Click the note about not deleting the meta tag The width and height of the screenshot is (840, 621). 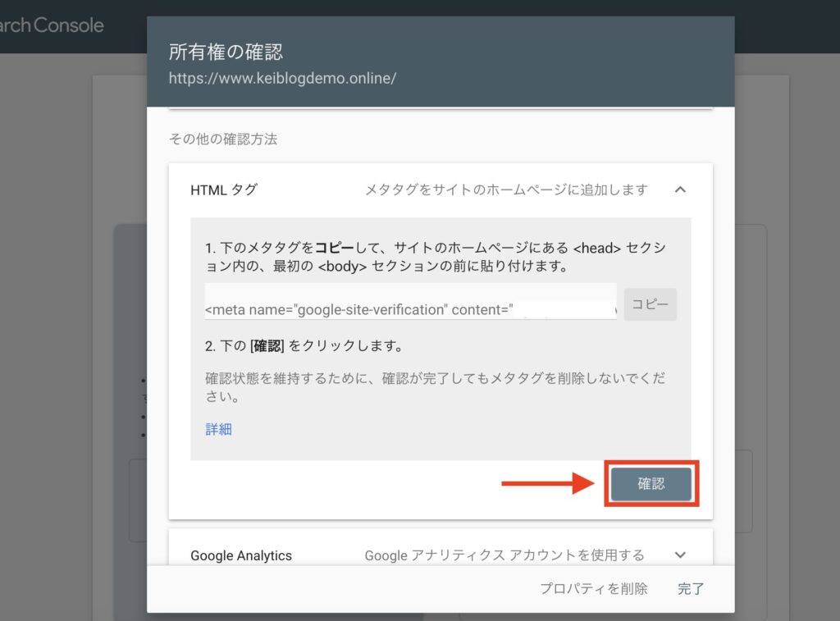[435, 389]
